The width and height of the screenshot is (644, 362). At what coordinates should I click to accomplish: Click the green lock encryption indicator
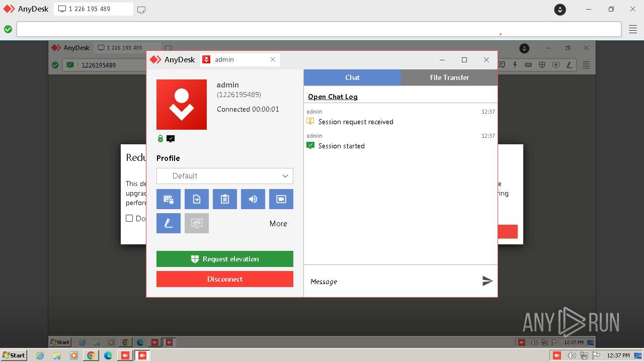160,139
